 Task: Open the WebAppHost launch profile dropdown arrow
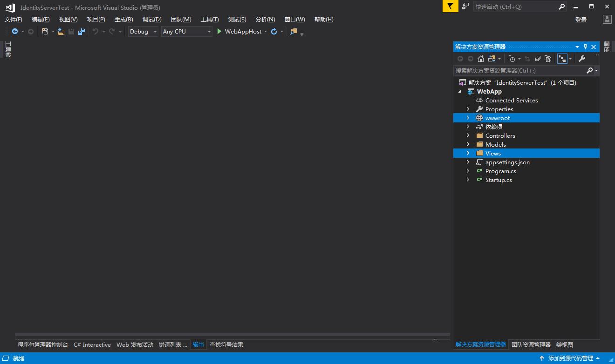click(x=266, y=32)
